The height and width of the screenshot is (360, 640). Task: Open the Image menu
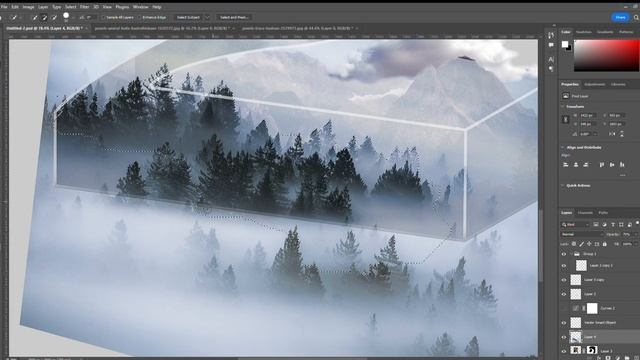tap(28, 7)
